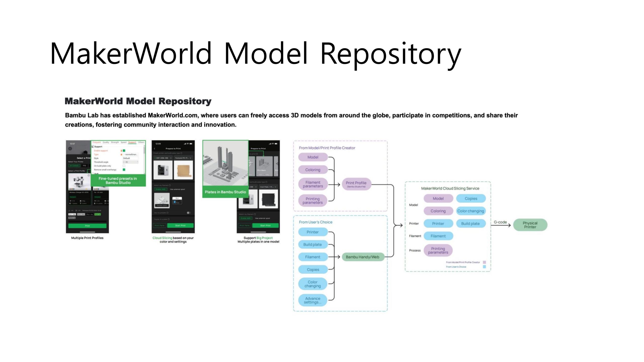
Task: Click the Physical Printer node
Action: (530, 225)
